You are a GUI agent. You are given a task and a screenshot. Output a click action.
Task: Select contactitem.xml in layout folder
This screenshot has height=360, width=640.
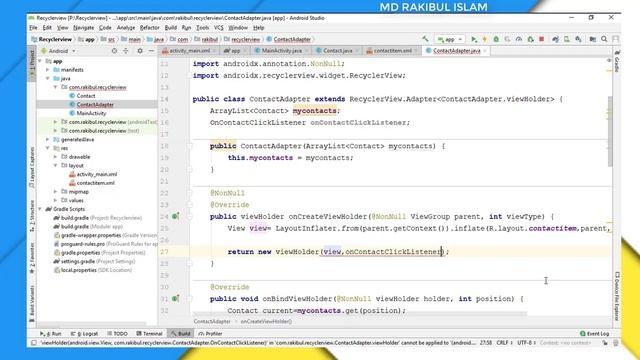pos(96,183)
